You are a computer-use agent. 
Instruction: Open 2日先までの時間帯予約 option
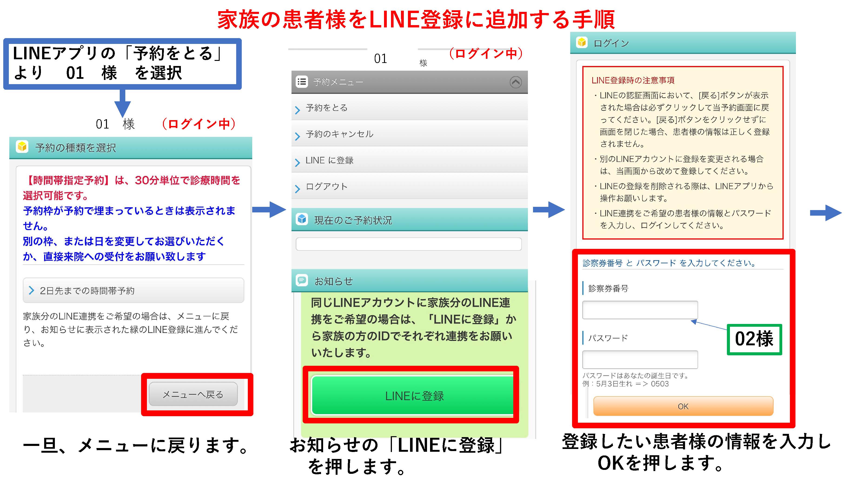(x=133, y=290)
